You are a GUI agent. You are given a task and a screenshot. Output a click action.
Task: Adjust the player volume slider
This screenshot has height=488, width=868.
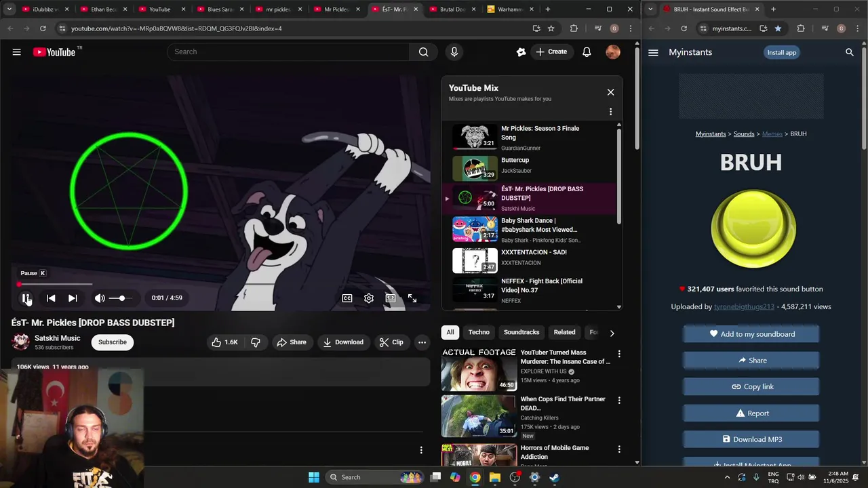click(x=121, y=298)
